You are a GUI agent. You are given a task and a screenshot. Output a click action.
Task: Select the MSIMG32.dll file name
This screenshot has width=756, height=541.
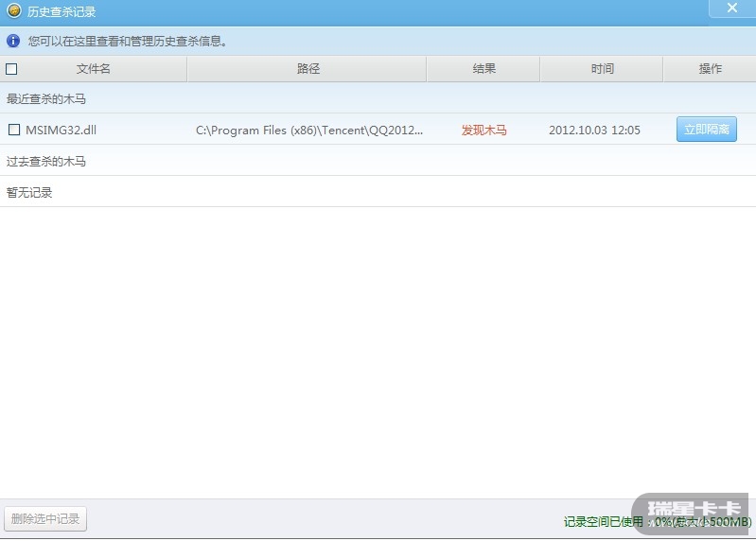(x=62, y=131)
